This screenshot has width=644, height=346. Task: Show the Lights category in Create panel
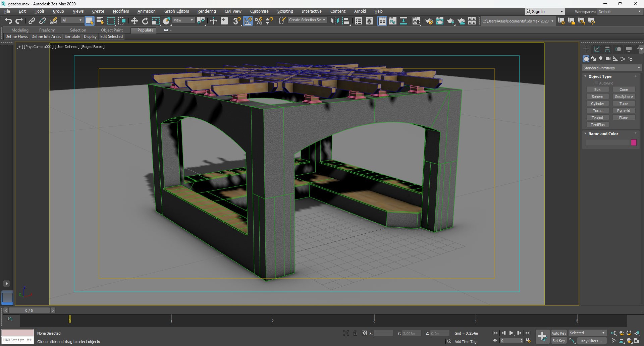coord(601,59)
